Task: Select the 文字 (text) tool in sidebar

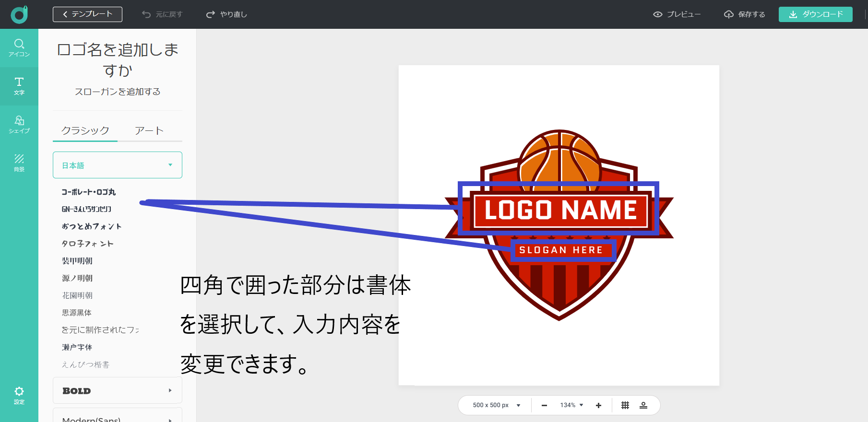Action: [19, 86]
